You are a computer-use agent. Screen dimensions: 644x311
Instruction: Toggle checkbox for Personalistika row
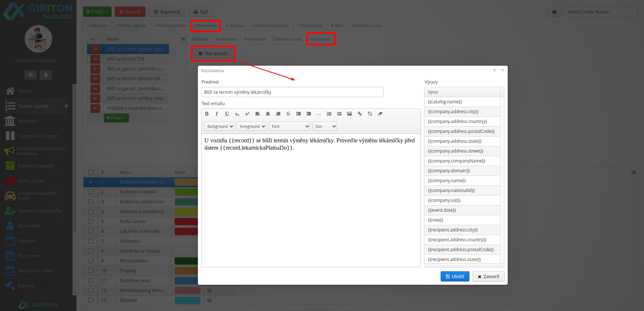[x=90, y=261]
